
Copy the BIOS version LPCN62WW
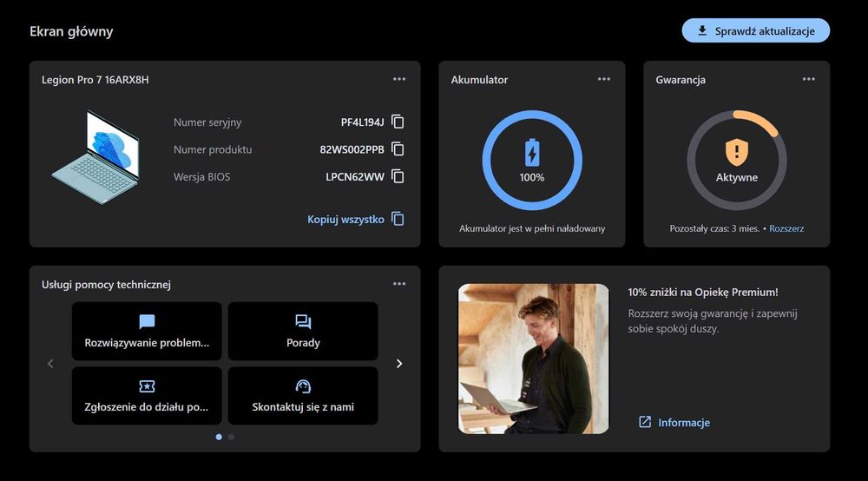click(398, 176)
